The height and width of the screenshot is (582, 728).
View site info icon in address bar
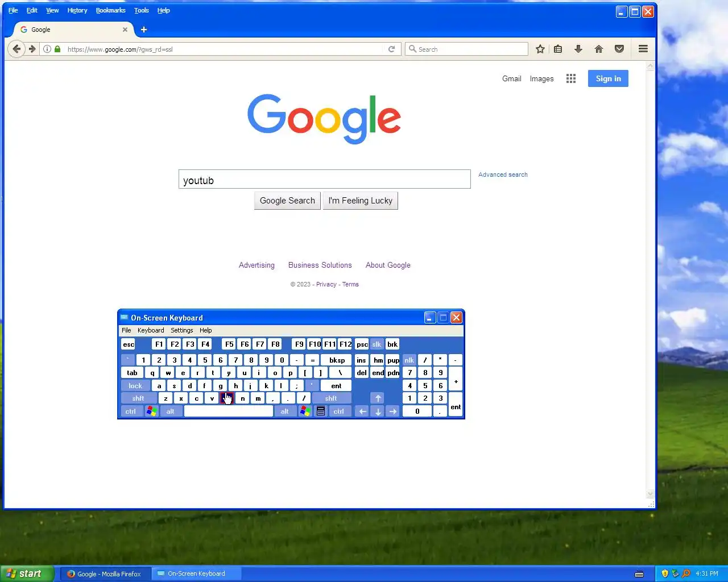(x=47, y=49)
